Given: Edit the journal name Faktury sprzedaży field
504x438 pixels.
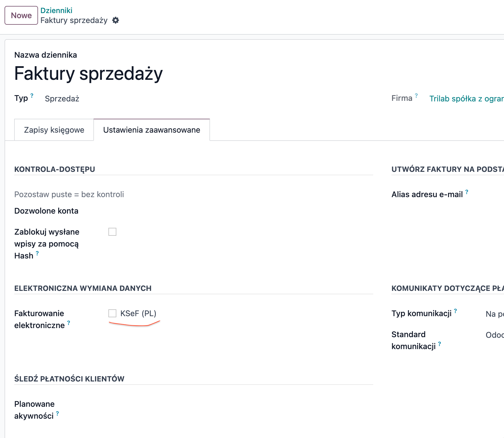Looking at the screenshot, I should click(89, 74).
